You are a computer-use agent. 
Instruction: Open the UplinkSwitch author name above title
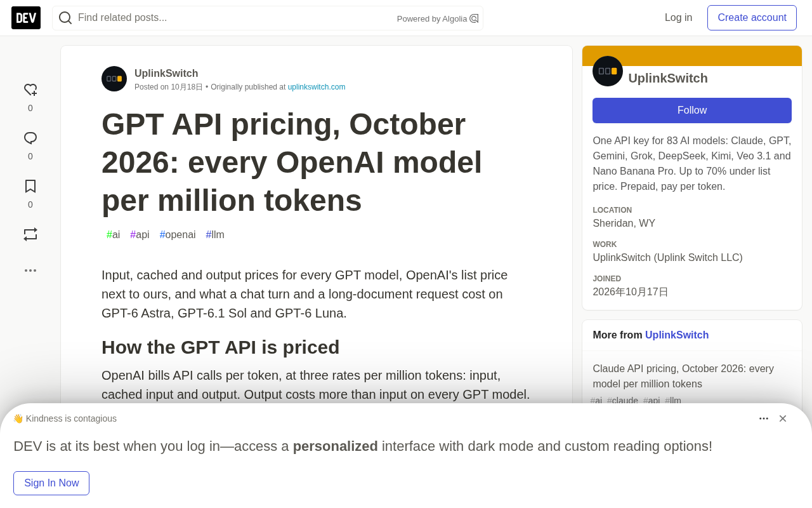166,73
